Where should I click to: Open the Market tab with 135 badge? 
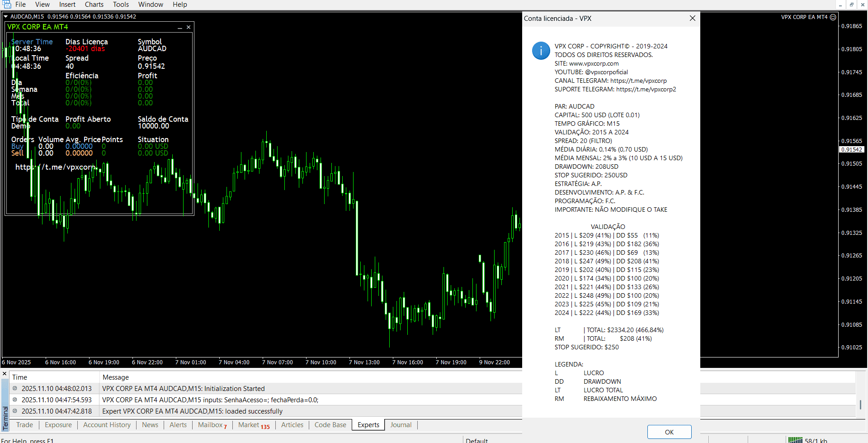(254, 425)
